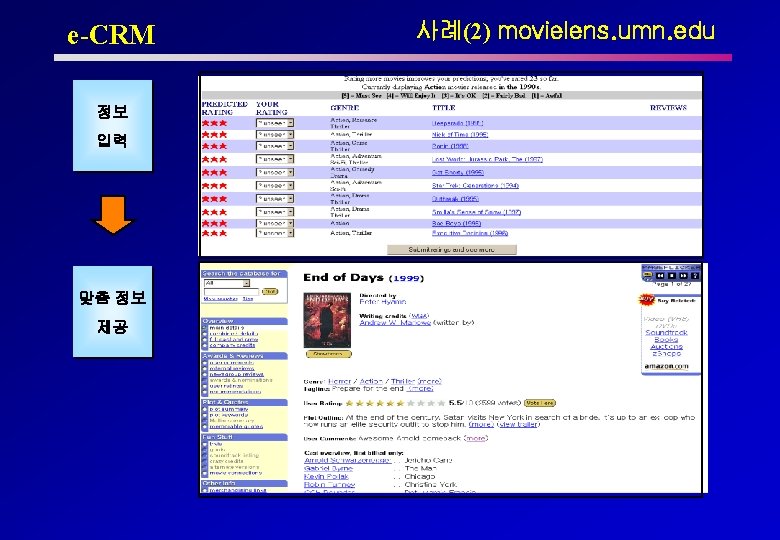Image resolution: width=780 pixels, height=540 pixels.
Task: Click the GENRE column header
Action: (345, 107)
